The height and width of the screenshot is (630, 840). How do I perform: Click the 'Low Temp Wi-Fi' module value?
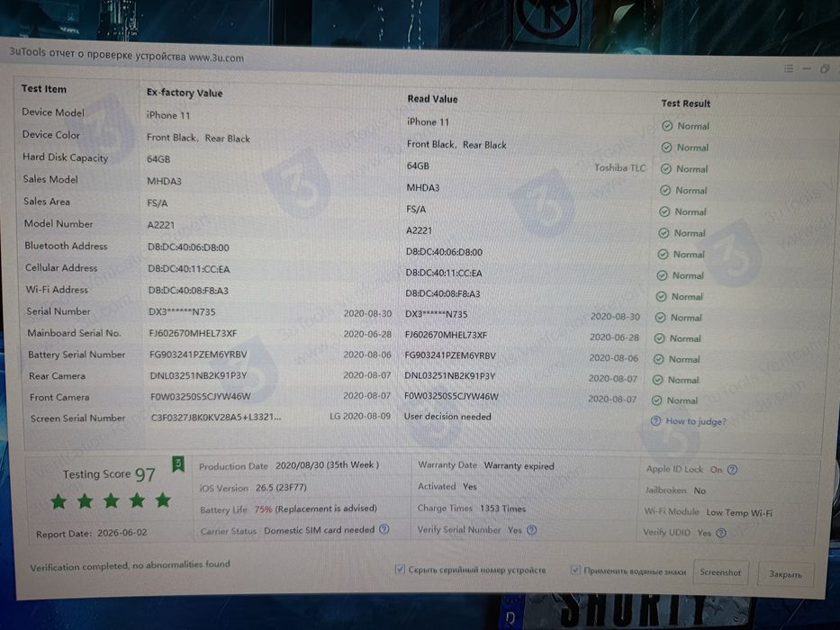pos(739,513)
